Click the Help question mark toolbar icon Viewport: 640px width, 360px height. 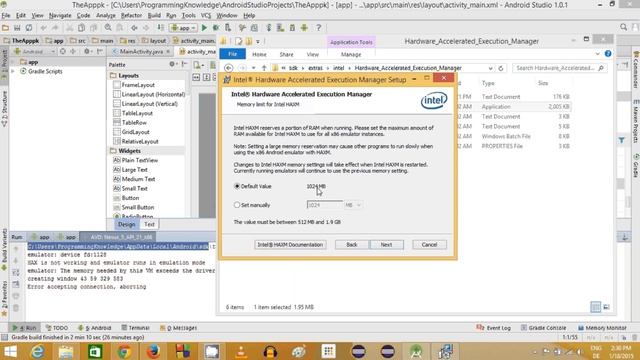(x=318, y=28)
